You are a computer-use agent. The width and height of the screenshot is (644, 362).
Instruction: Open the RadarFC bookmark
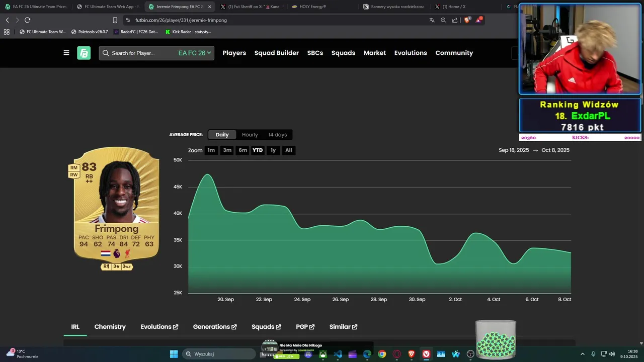[x=136, y=32]
